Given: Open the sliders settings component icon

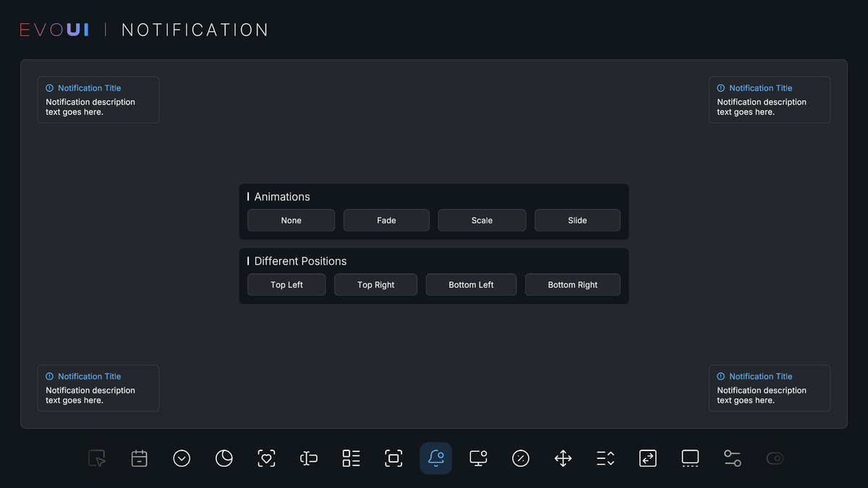Looking at the screenshot, I should [733, 458].
